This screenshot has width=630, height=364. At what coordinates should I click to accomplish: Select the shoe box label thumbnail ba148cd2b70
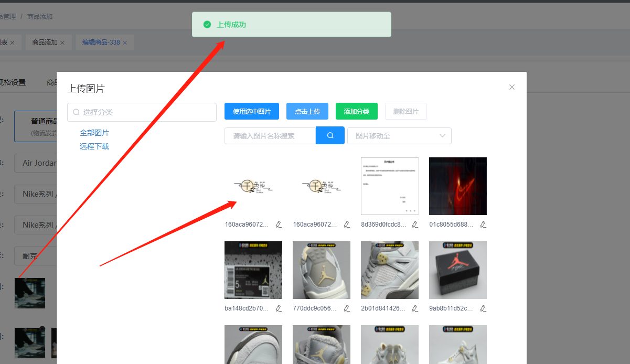coord(253,270)
